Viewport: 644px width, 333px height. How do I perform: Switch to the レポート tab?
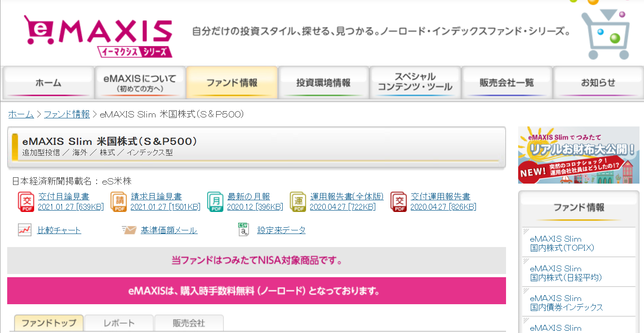point(119,323)
